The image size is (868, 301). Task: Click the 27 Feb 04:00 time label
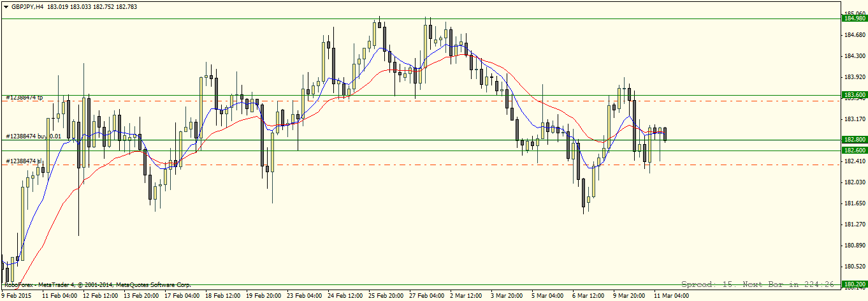[427, 296]
